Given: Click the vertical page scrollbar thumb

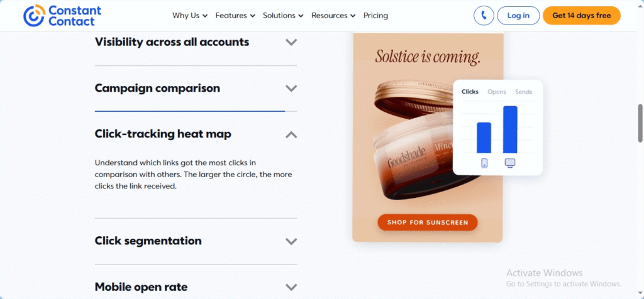Looking at the screenshot, I should 640,123.
